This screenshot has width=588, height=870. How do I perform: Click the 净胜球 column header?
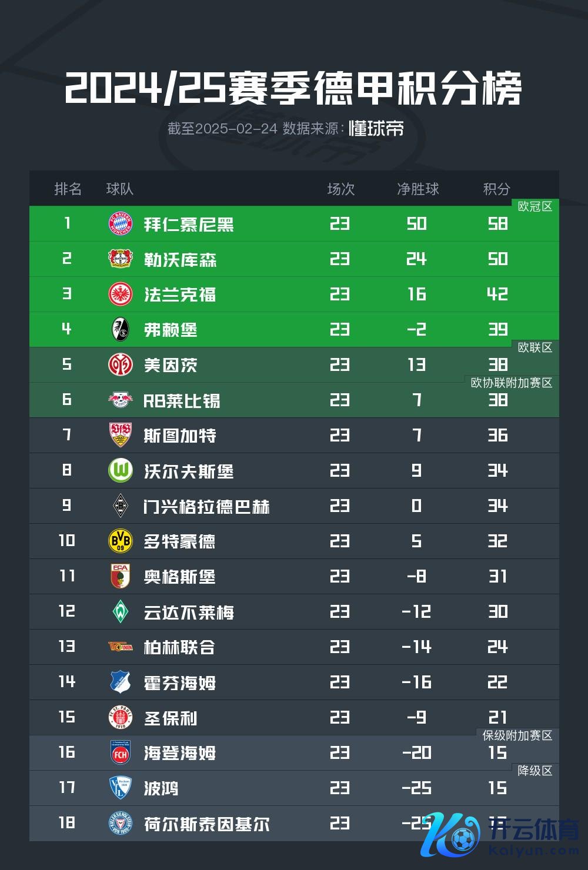[x=418, y=189]
